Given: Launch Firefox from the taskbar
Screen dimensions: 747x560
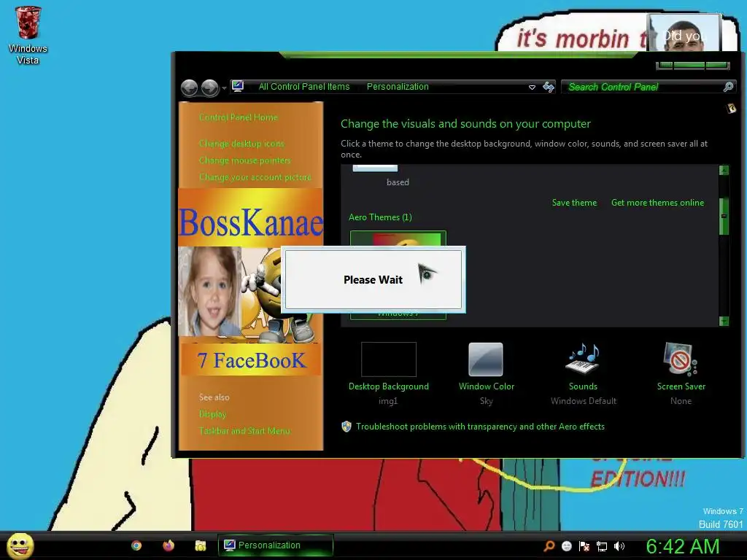Looking at the screenshot, I should pyautogui.click(x=169, y=545).
